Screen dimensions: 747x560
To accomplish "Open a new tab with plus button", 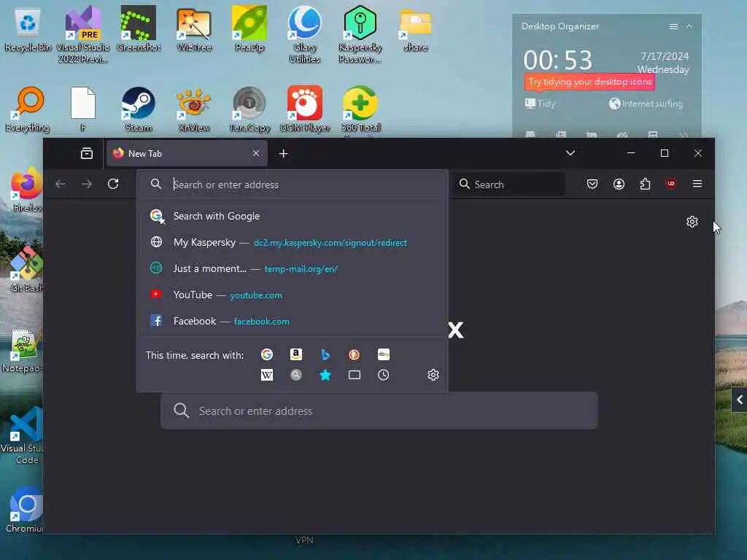I will pyautogui.click(x=284, y=153).
